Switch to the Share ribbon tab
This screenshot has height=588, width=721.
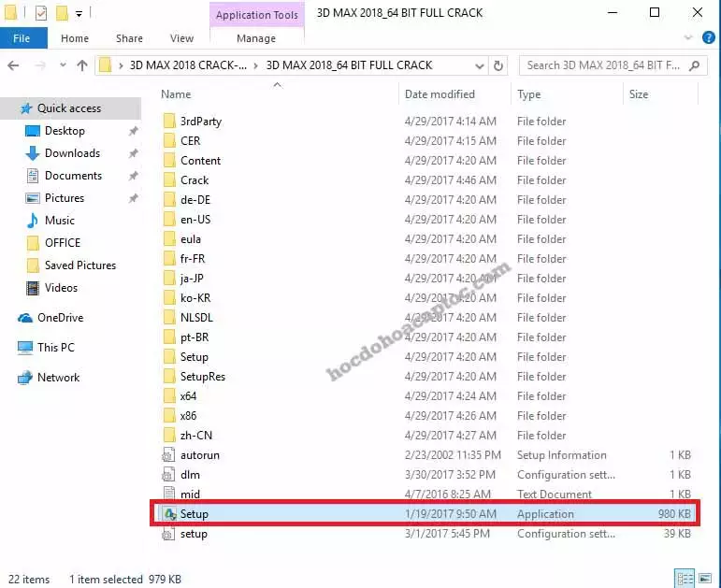click(x=130, y=38)
